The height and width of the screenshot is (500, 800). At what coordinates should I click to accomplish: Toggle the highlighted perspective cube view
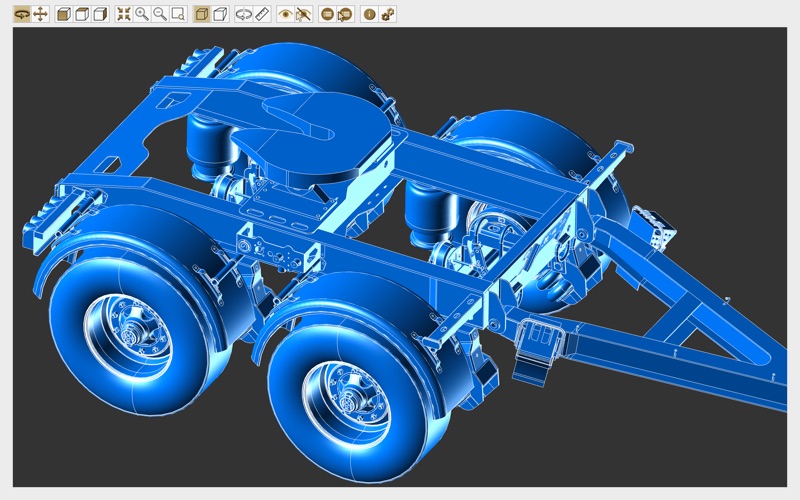[x=202, y=14]
